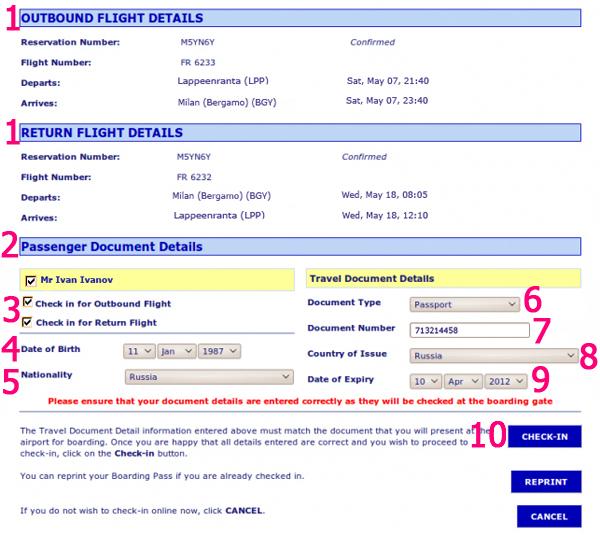Click the Country of Issue label
600x535 pixels.
[347, 354]
